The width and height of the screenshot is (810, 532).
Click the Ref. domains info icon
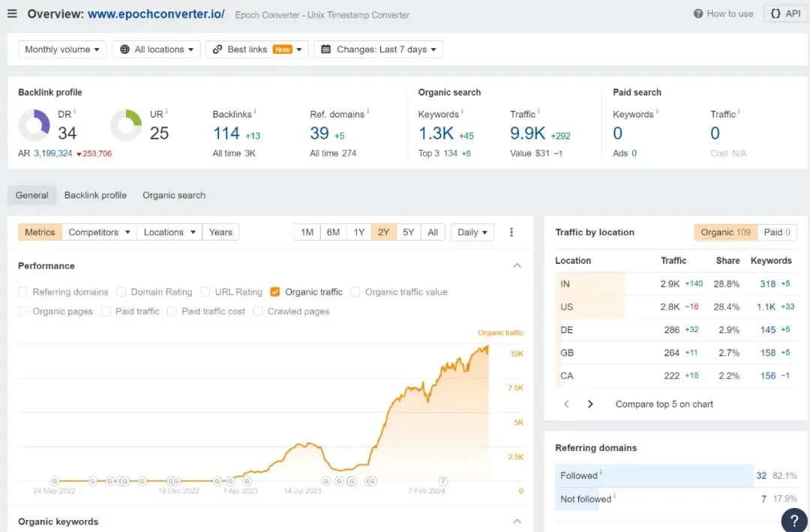click(x=367, y=111)
